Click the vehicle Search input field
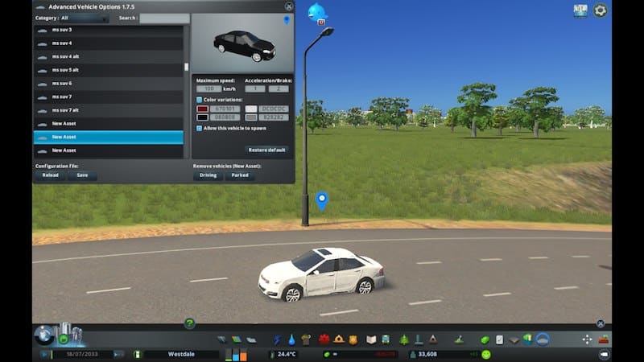644x362 pixels. click(164, 18)
